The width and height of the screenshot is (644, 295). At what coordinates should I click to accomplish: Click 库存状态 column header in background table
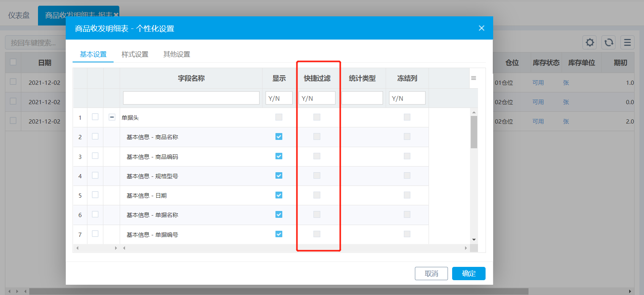tap(546, 63)
